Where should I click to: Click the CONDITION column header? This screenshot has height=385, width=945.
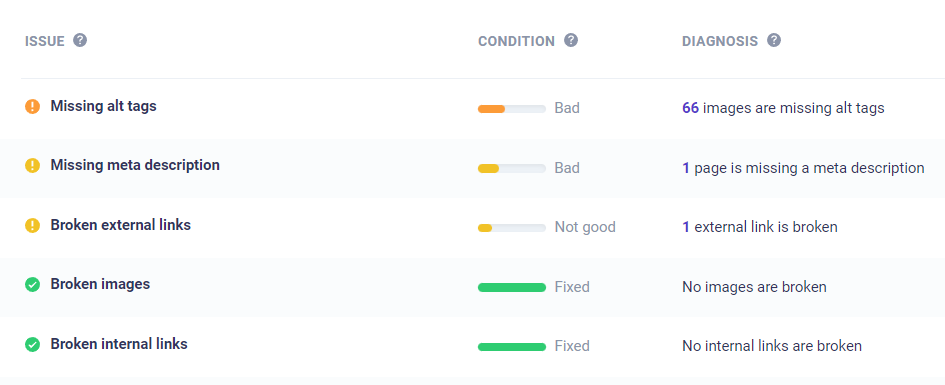[x=516, y=42]
